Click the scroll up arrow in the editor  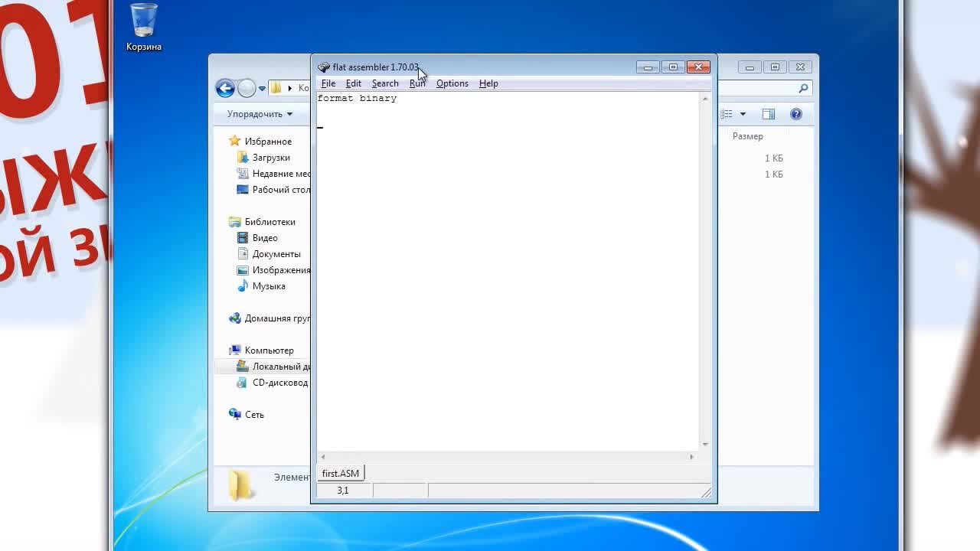click(705, 99)
